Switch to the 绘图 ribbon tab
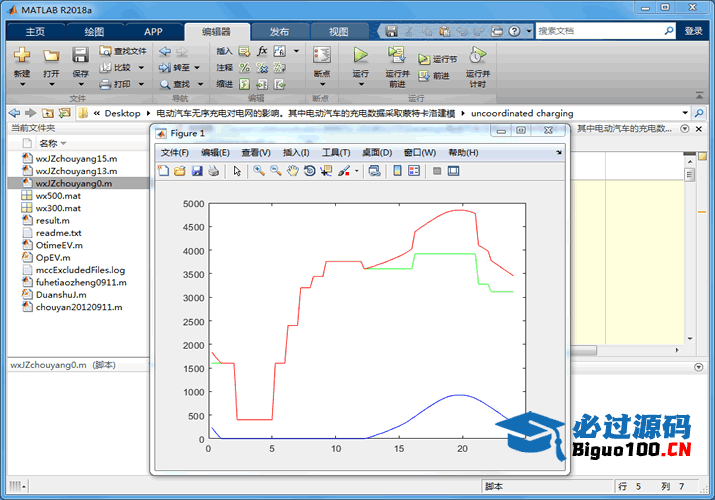The height and width of the screenshot is (500, 715). pos(94,31)
